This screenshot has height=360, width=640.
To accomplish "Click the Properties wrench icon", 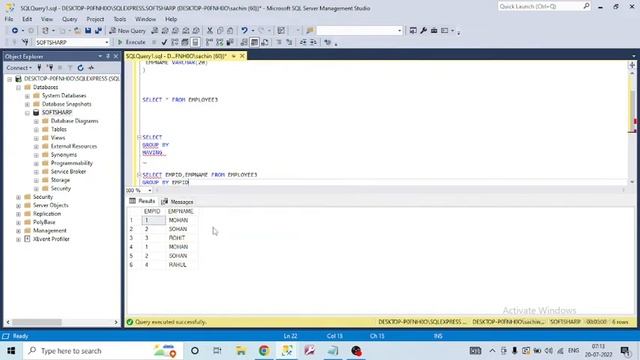I will pyautogui.click(x=424, y=31).
